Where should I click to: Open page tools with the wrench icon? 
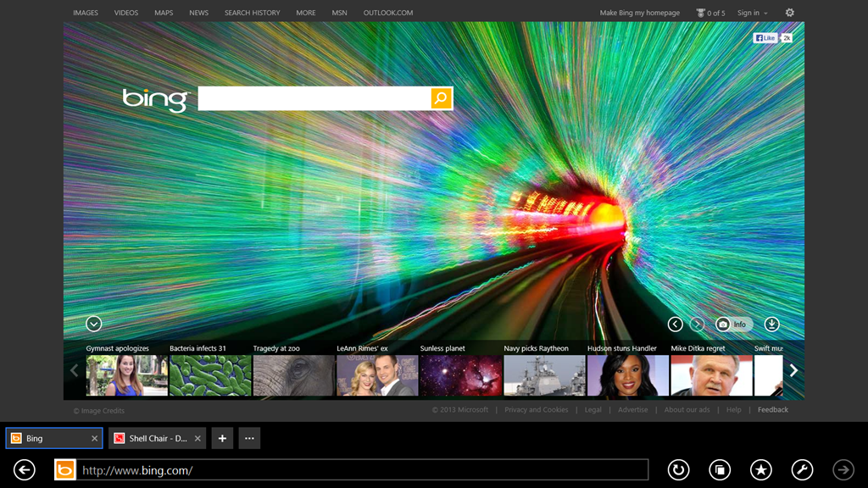click(x=802, y=469)
